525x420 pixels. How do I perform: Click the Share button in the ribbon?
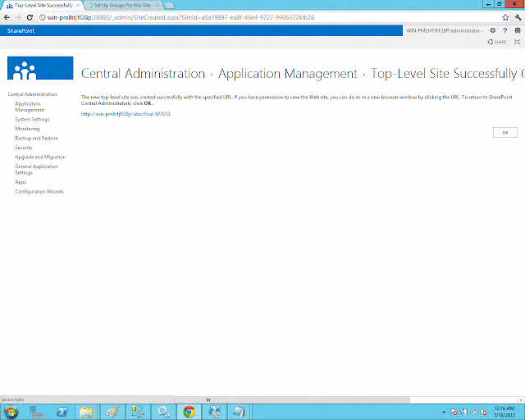point(497,42)
